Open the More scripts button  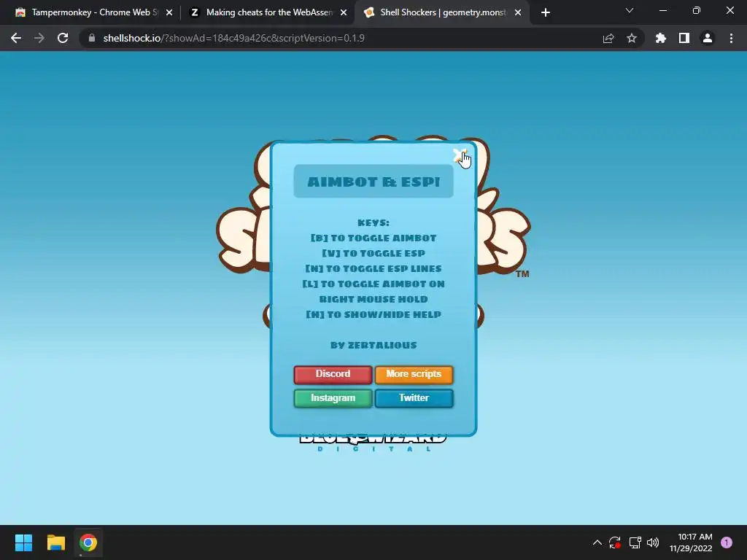414,374
